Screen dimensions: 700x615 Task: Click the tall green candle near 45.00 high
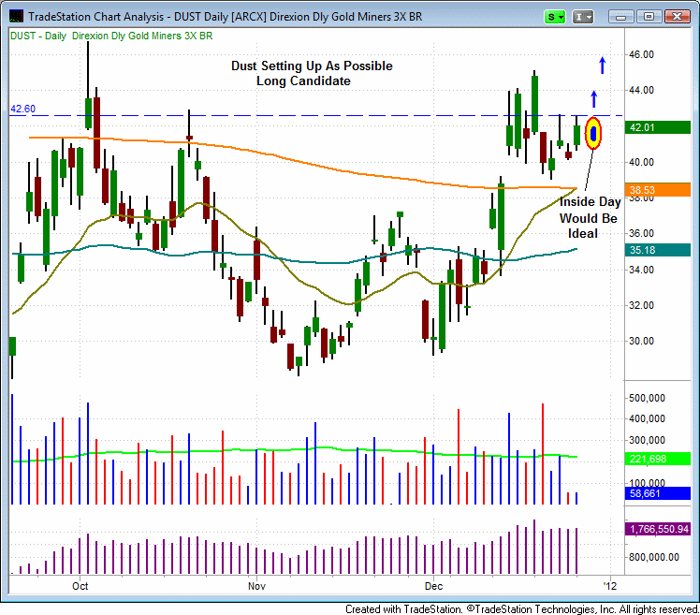coord(534,102)
